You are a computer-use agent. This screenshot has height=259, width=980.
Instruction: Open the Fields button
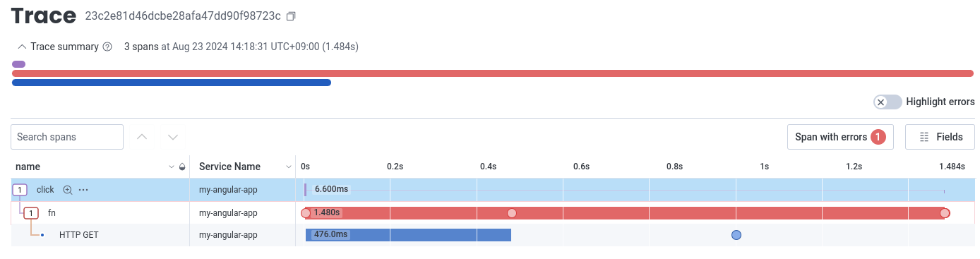[x=940, y=137]
